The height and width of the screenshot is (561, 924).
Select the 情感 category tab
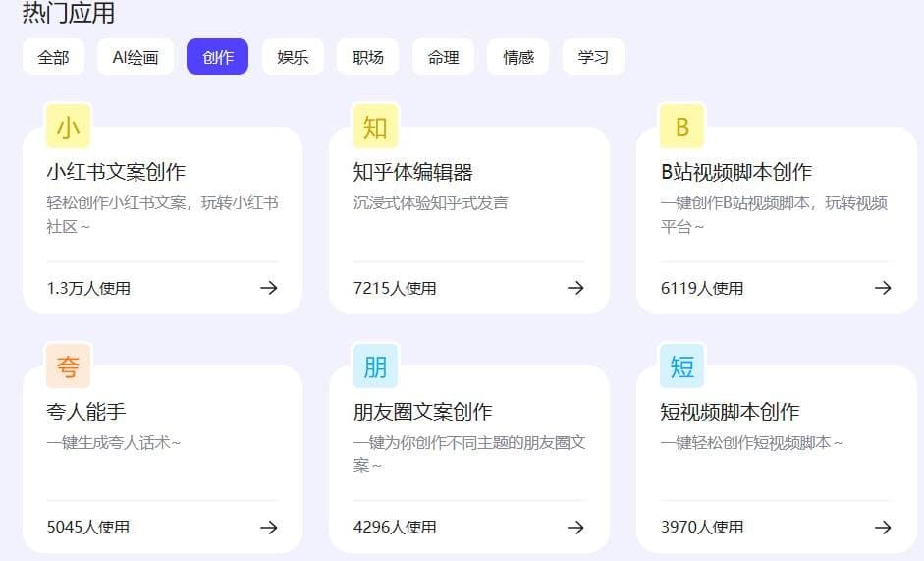(517, 57)
